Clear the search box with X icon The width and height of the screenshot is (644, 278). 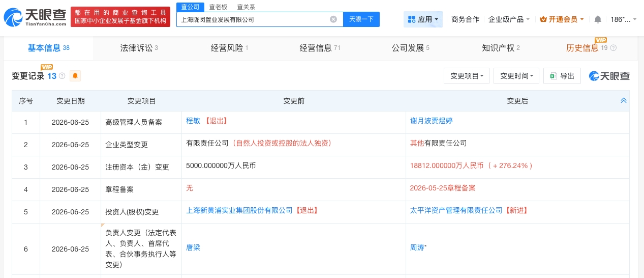pyautogui.click(x=333, y=19)
